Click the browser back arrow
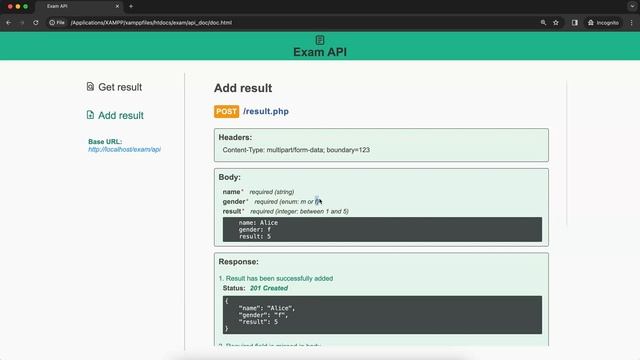The image size is (640, 360). pos(9,23)
